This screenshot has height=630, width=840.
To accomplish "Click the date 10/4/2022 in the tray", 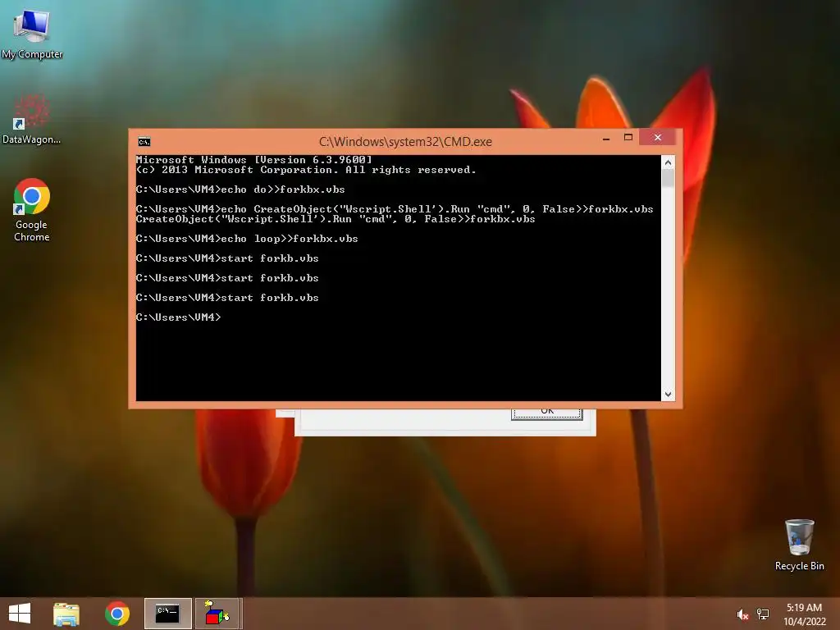I will coord(805,622).
